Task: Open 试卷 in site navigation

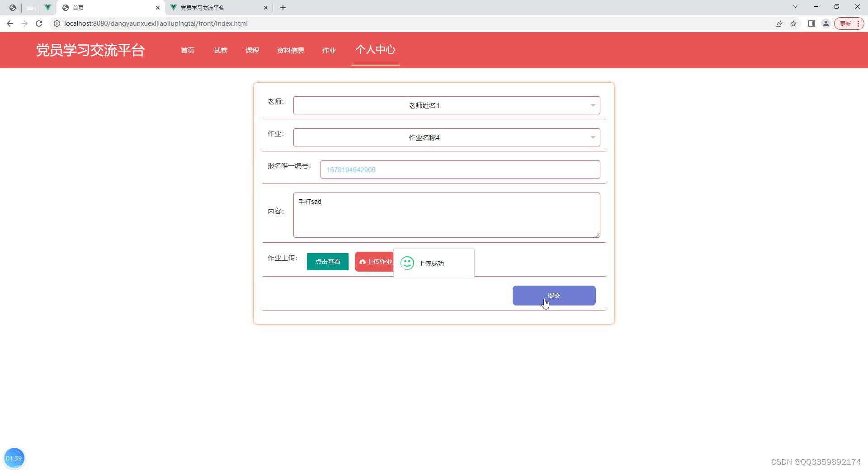Action: click(x=221, y=51)
